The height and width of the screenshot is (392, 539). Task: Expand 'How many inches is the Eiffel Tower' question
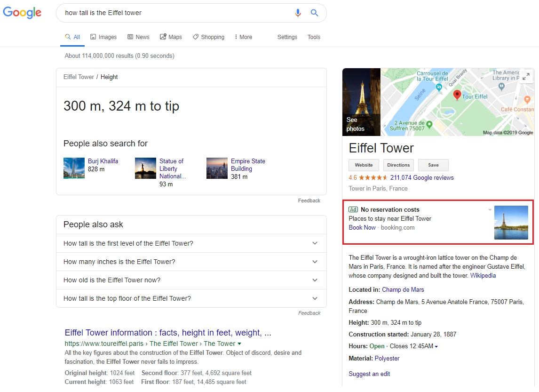pos(191,262)
